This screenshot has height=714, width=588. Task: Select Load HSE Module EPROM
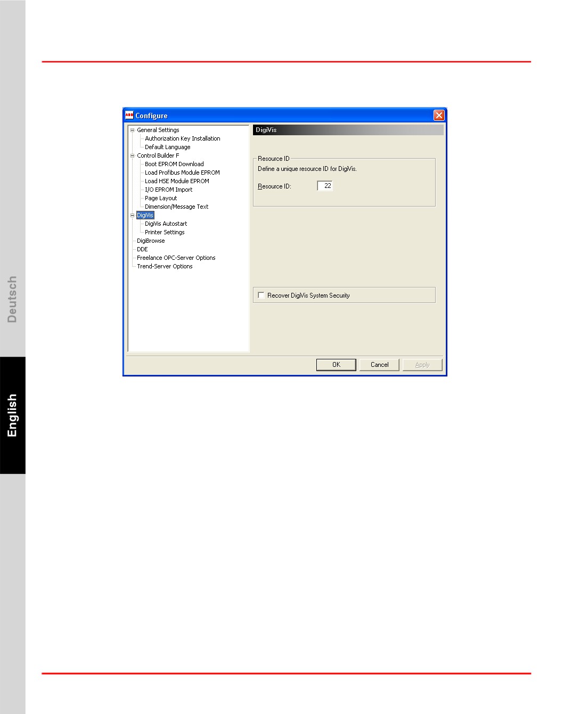click(177, 181)
